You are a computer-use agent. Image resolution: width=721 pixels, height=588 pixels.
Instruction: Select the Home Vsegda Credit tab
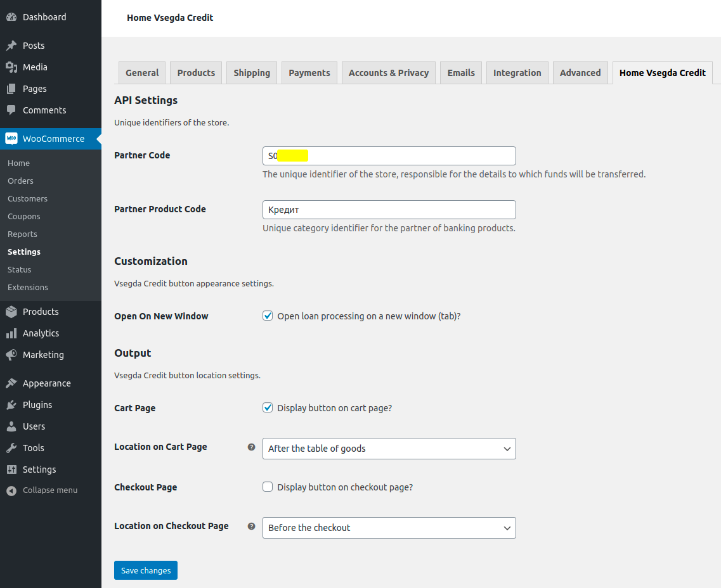tap(663, 73)
